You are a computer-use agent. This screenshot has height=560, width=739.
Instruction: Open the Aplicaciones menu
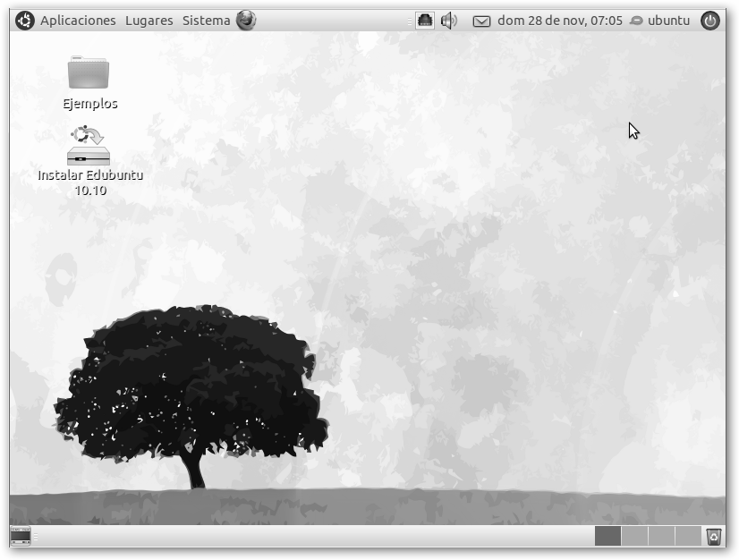(78, 21)
